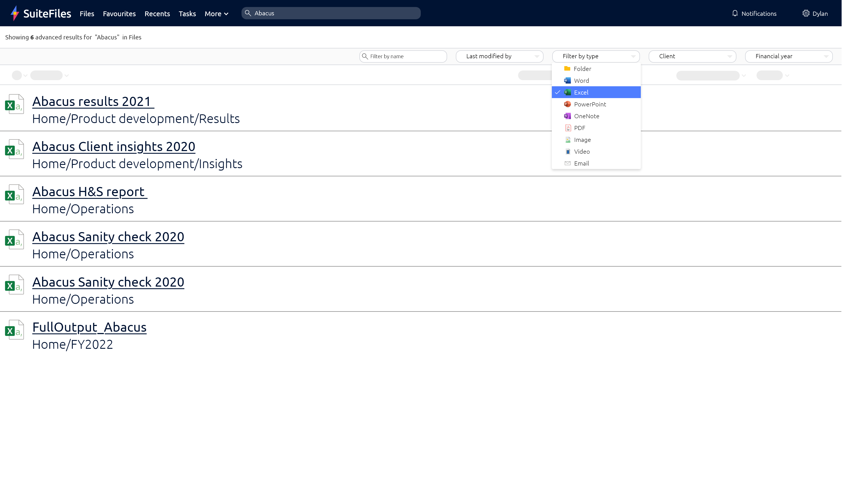Image resolution: width=842 pixels, height=504 pixels.
Task: Click the OneNote icon in the filter menu
Action: coord(567,116)
